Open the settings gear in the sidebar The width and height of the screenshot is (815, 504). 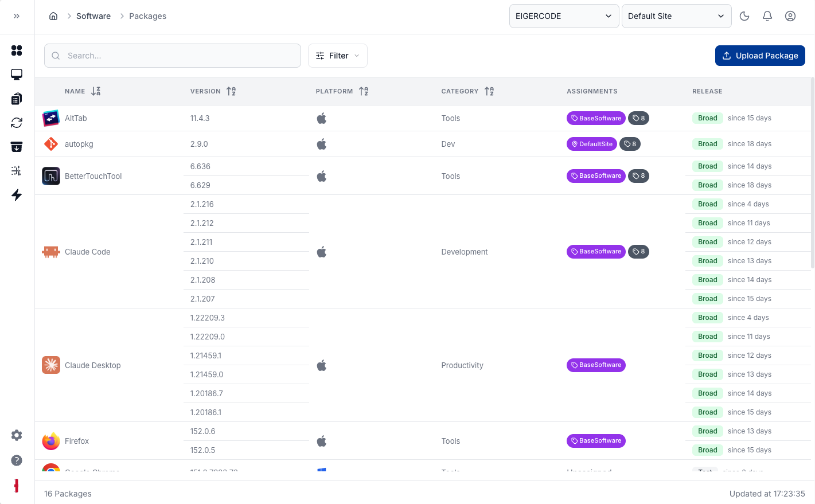(17, 435)
